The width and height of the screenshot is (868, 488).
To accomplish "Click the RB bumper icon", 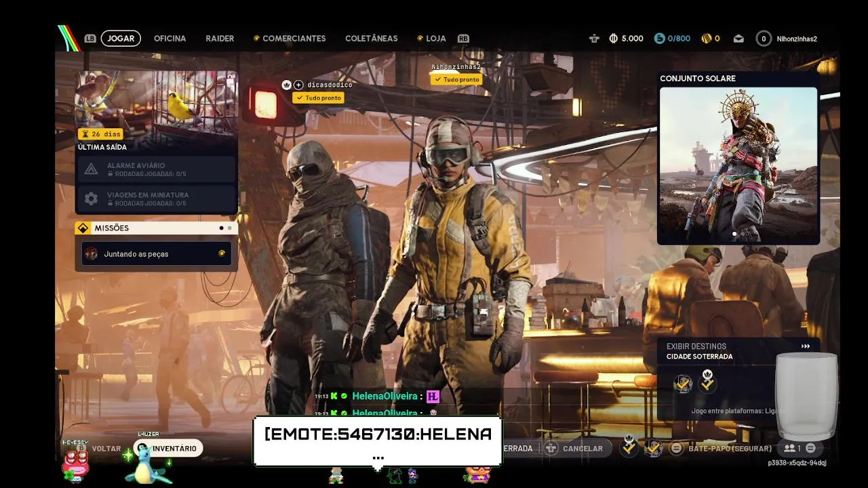I will [x=463, y=39].
